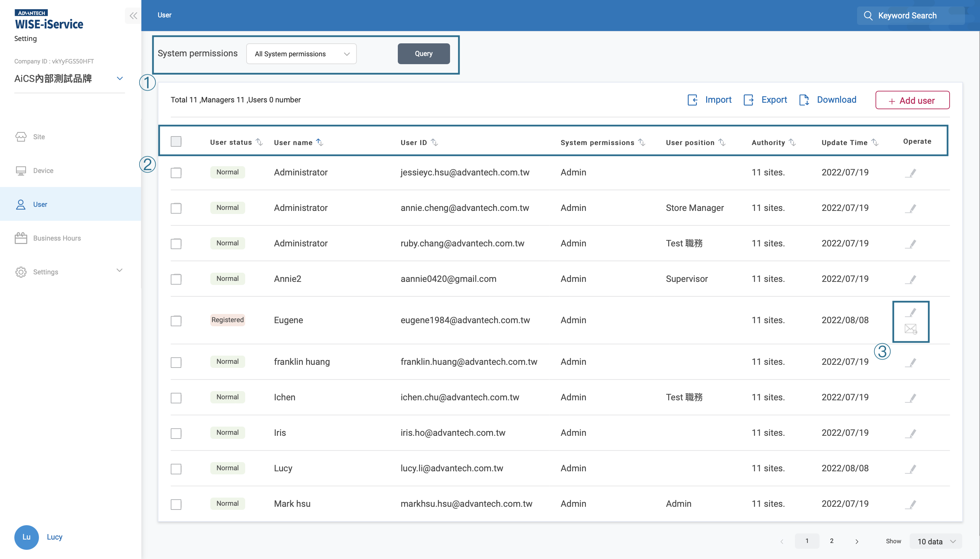The width and height of the screenshot is (980, 559).
Task: Click the Add user button
Action: click(x=912, y=100)
